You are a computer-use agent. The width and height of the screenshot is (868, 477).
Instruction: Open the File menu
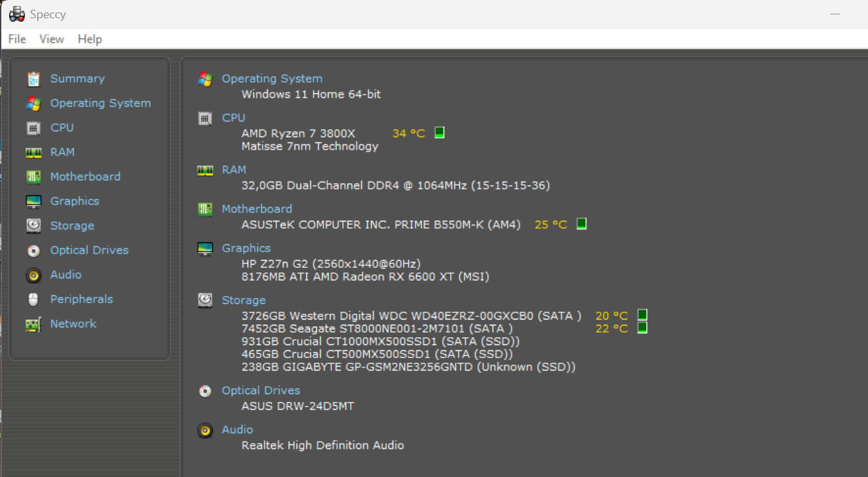17,39
